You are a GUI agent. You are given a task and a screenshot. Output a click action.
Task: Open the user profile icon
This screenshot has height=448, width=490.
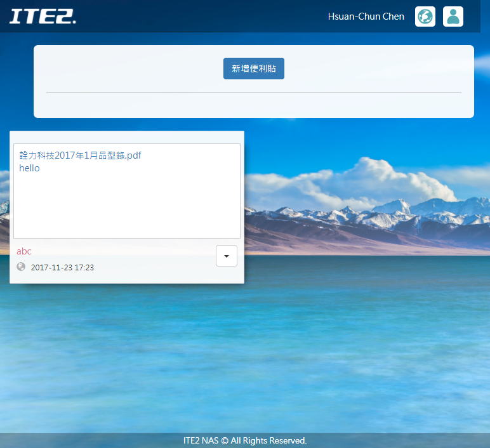pos(453,16)
